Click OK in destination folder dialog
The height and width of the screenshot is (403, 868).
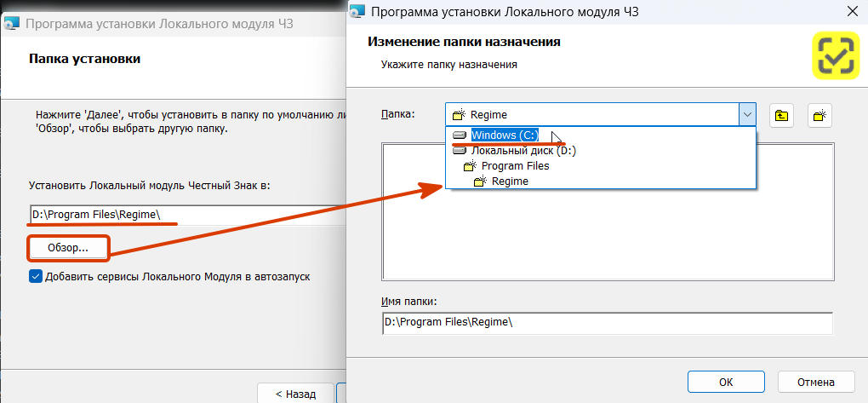click(726, 382)
